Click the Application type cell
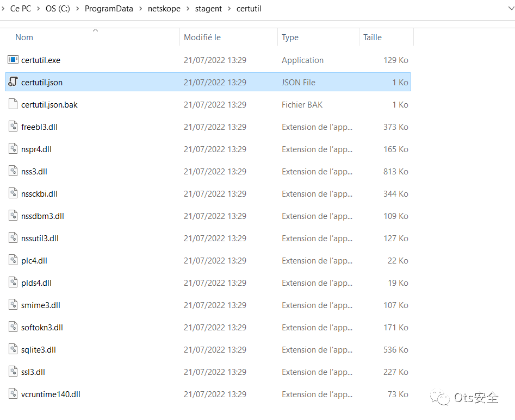The width and height of the screenshot is (515, 420). [x=302, y=60]
